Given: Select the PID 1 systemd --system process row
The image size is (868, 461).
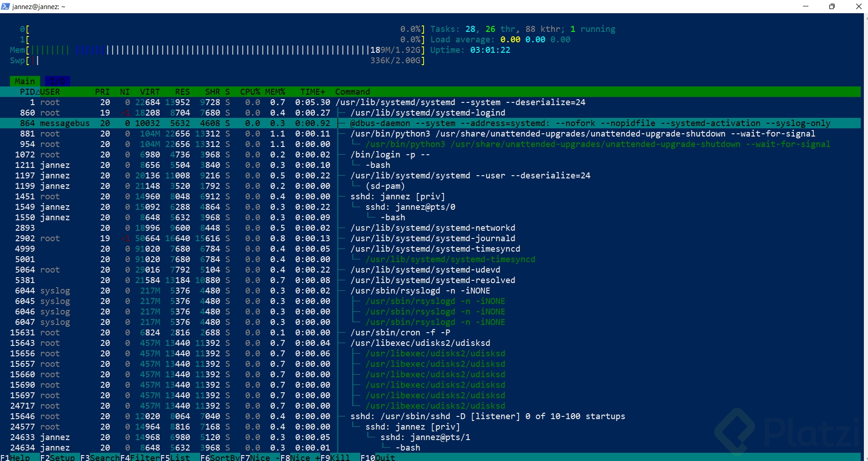Looking at the screenshot, I should (430, 102).
